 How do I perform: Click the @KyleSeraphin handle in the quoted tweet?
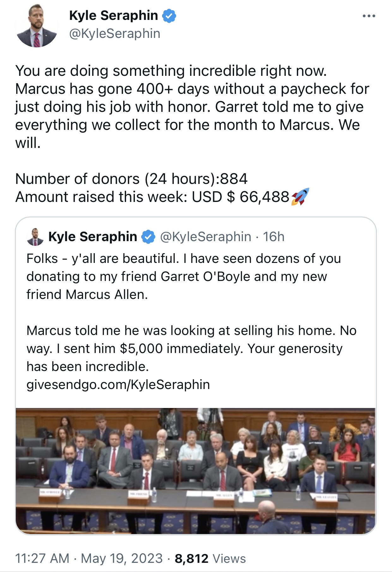(206, 237)
